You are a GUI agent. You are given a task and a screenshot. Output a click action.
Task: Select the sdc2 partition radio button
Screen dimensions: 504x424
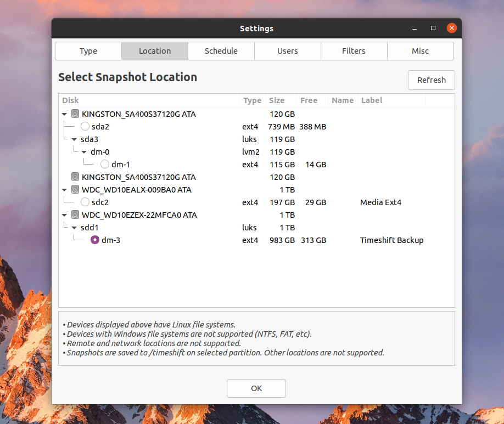[x=85, y=202]
